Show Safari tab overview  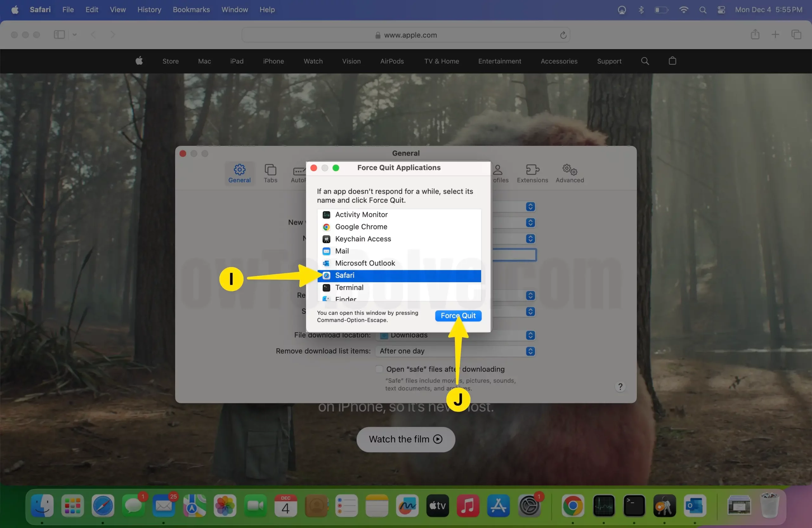(x=796, y=35)
